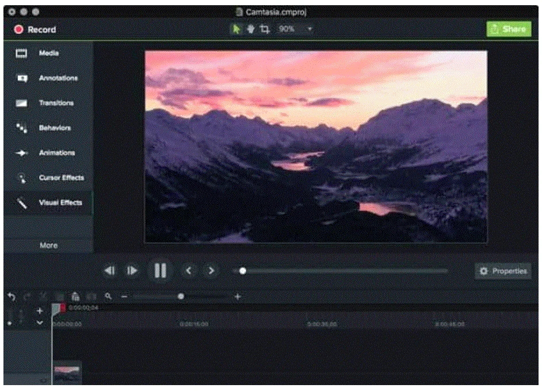Viewport: 542px width, 392px height.
Task: Click the mountain sunset preview canvas
Action: [x=316, y=147]
